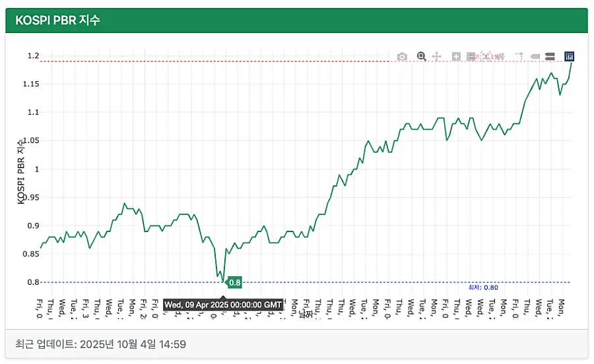Click the blue '최저: 0.80' annotation
Image resolution: width=594 pixels, height=364 pixels.
(483, 288)
